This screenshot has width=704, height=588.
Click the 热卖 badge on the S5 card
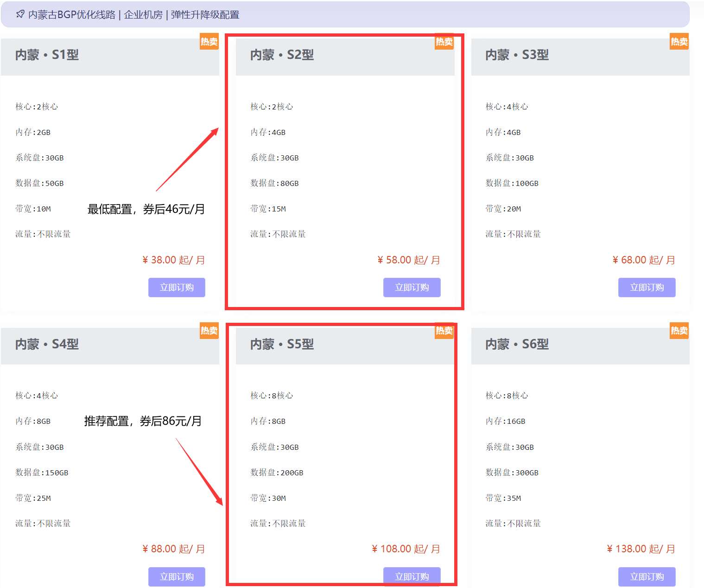[x=444, y=331]
